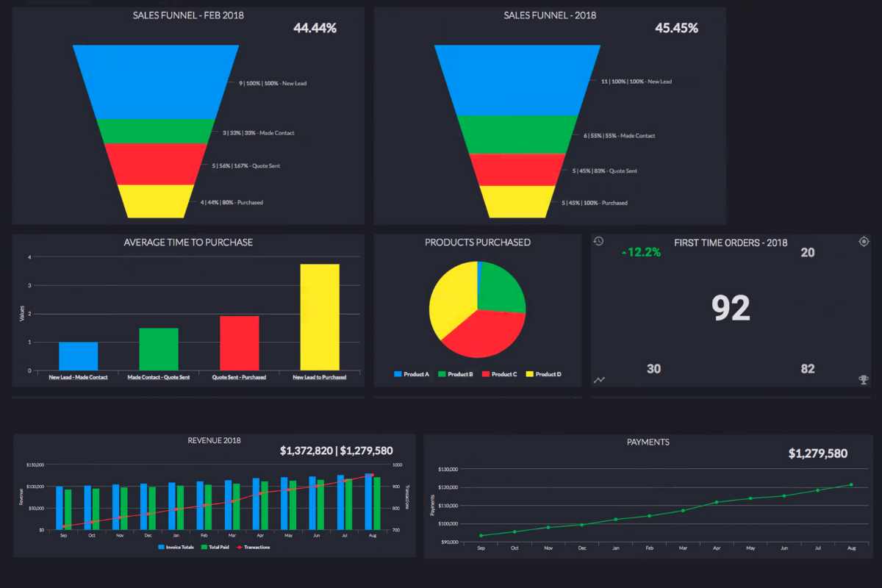Click the 'PRODUCTS PURCHASED' widget title

[x=478, y=242]
